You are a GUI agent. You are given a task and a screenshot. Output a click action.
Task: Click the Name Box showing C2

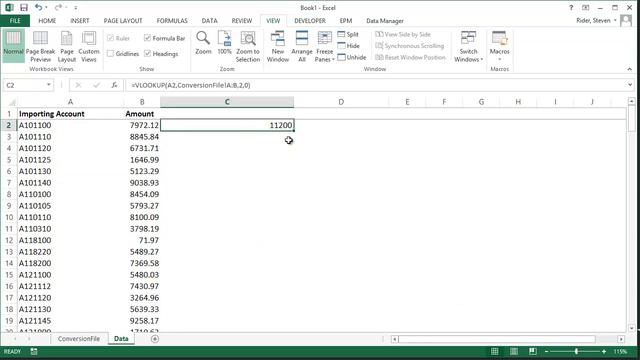tap(24, 85)
